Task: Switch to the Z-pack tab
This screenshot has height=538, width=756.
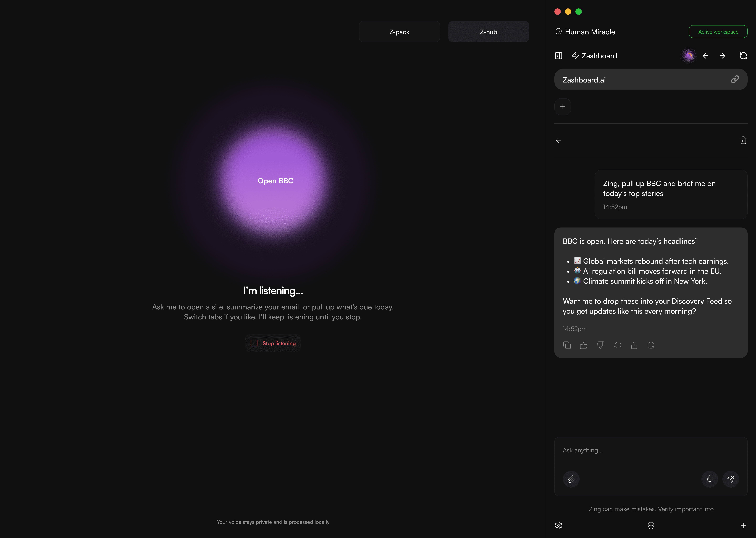Action: 399,32
